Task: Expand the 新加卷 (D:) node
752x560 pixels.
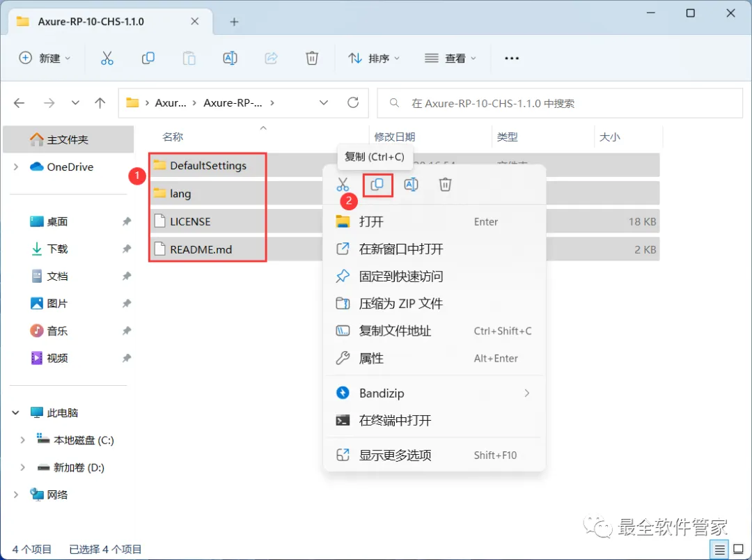Action: (x=22, y=467)
